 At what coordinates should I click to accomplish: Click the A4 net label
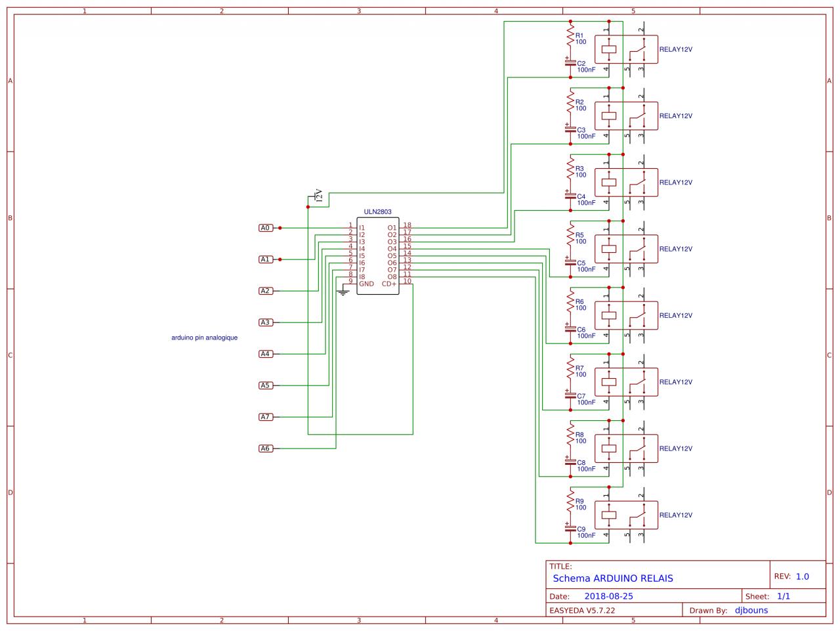(265, 354)
